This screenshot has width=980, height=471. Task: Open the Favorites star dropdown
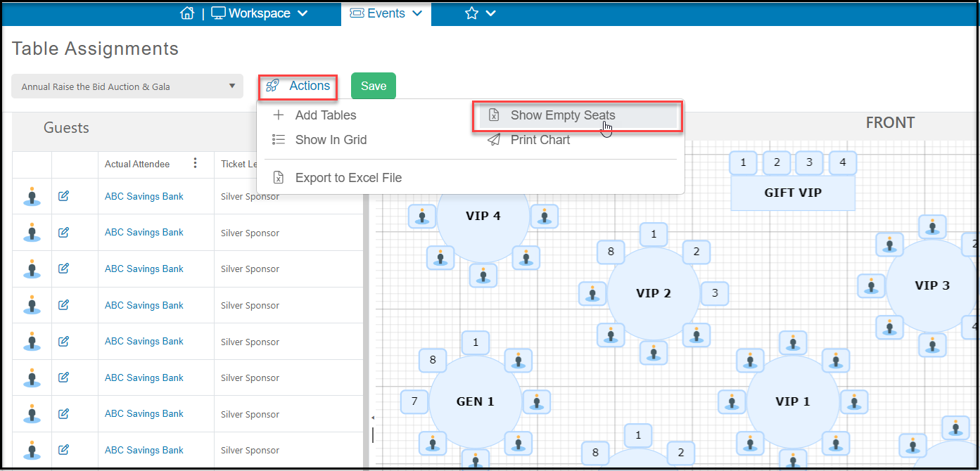(481, 13)
